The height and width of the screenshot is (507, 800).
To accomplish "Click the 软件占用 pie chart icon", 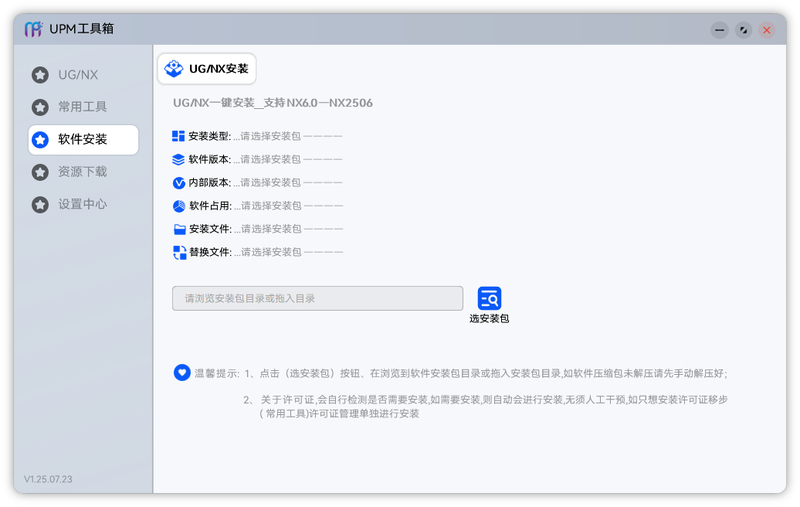I will point(179,206).
